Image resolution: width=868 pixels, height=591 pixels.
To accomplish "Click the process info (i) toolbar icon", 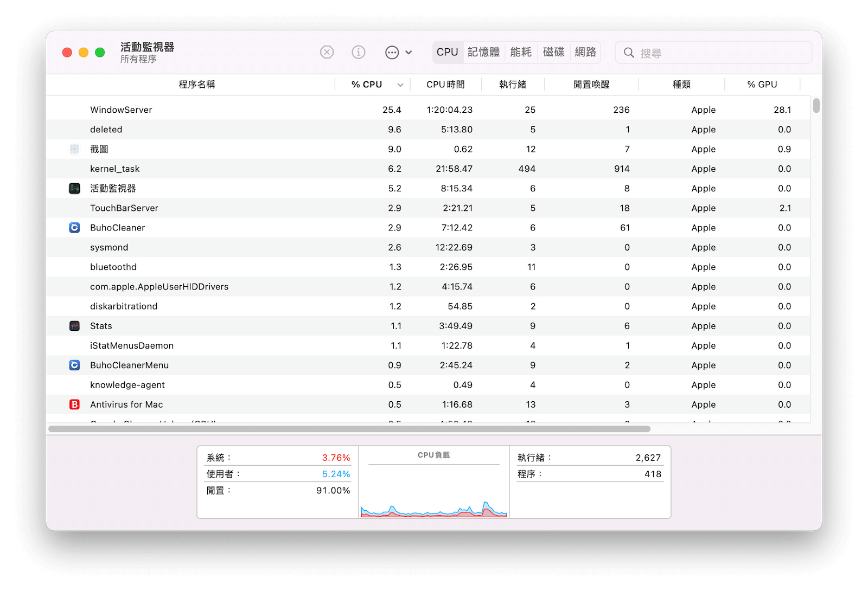I will point(359,52).
